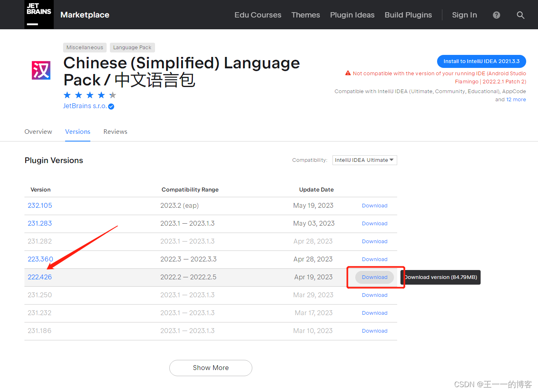Download version 231.232
Screen dimensions: 538x392
pyautogui.click(x=374, y=313)
